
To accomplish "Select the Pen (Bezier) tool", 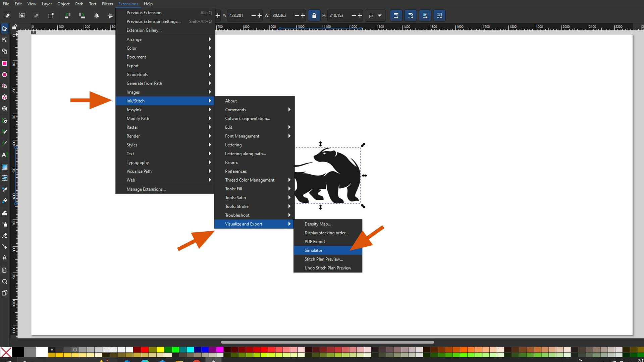I will (4, 121).
